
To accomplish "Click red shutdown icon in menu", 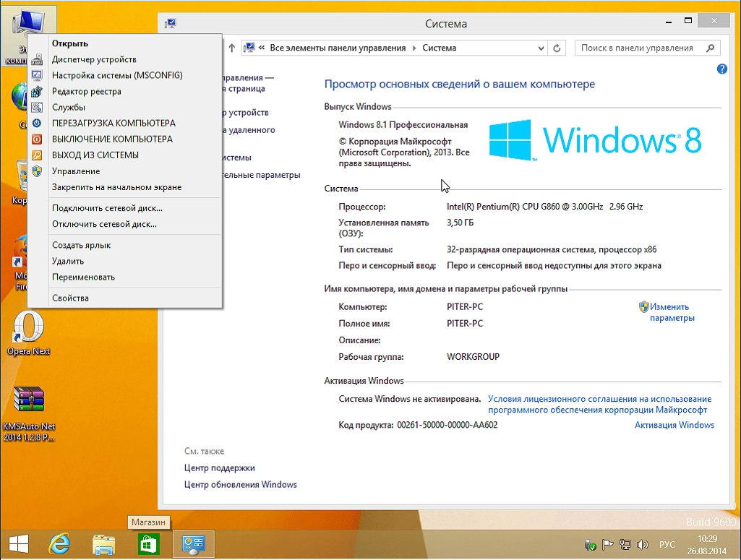I will click(x=37, y=139).
